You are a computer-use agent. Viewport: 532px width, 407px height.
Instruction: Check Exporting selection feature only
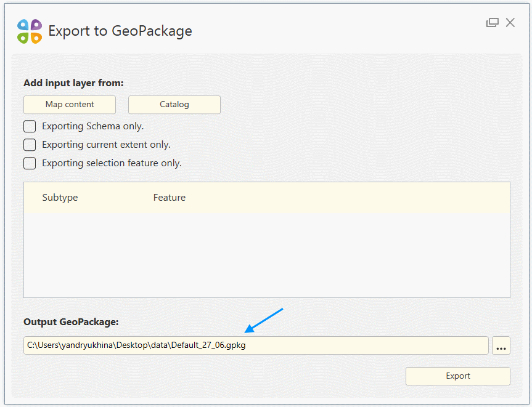(30, 163)
